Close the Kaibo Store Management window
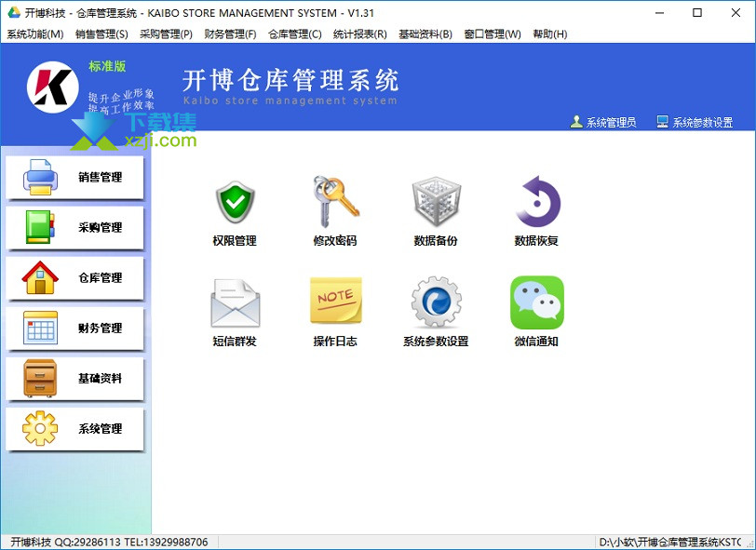 tap(736, 13)
